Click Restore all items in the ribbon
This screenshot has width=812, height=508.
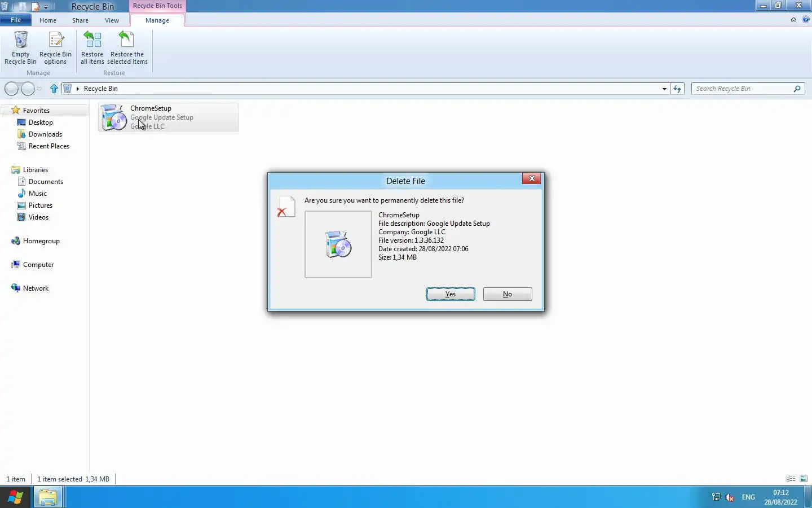[92, 47]
